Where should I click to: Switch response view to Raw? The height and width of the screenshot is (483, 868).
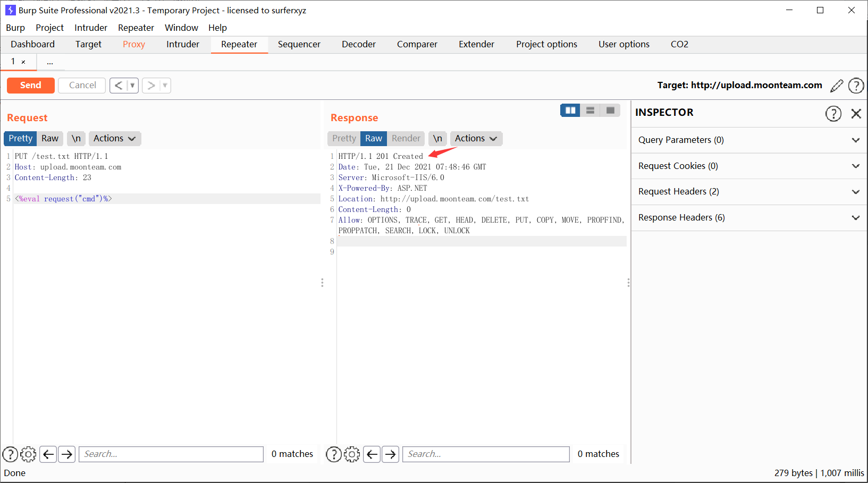(374, 138)
